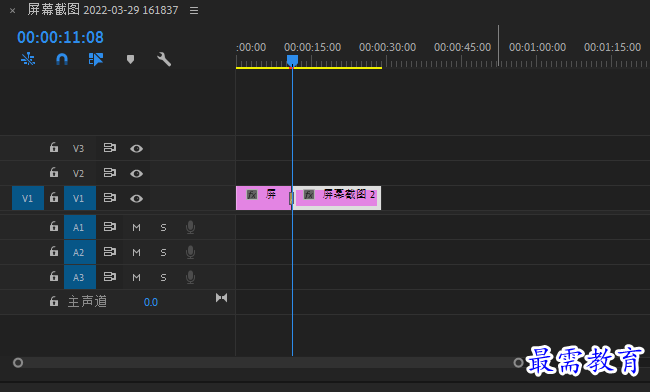Toggle sync lock on track V2
Screen dimensions: 650x392
[x=110, y=172]
